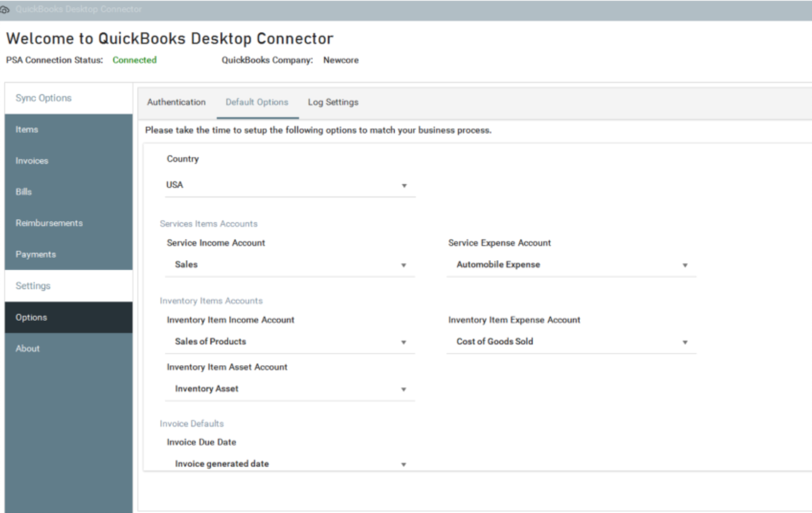
Task: Click the Services Items Accounts heading
Action: click(x=209, y=224)
